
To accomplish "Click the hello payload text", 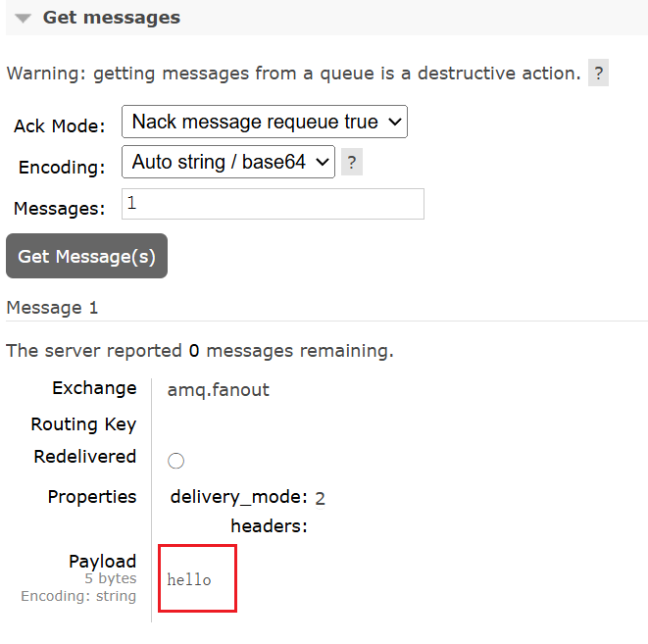I will pos(189,580).
